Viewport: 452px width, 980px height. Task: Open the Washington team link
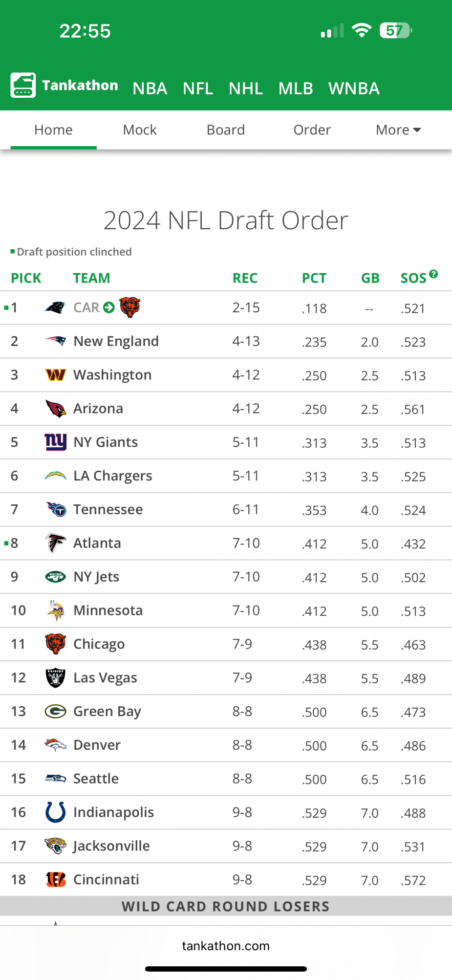coord(112,375)
